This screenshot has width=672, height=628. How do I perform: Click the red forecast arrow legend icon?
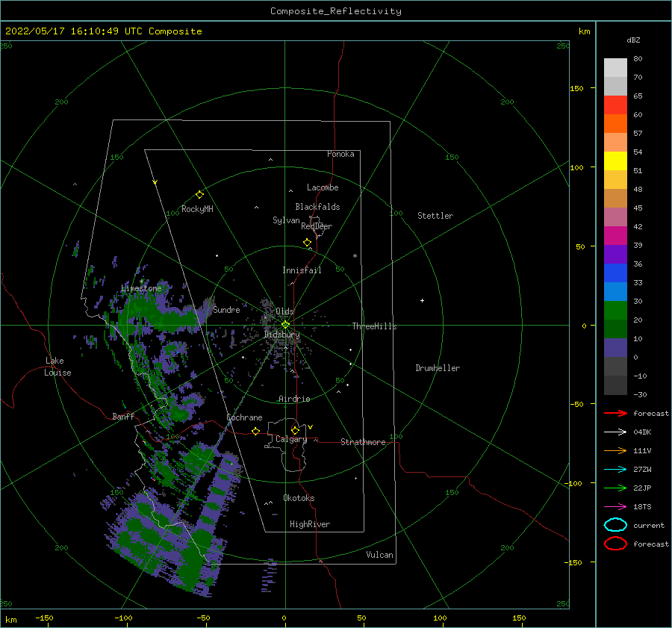point(615,413)
